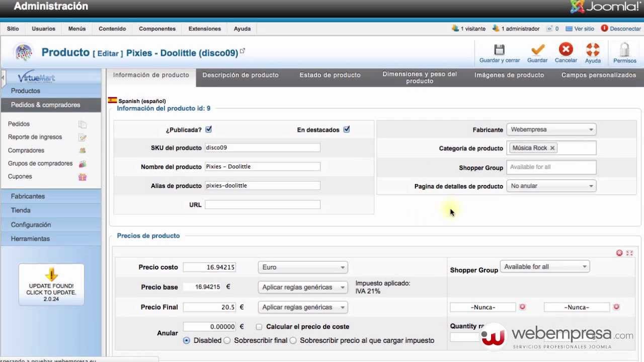The image size is (644, 362).
Task: Click the product component icon beside Producto
Action: point(24,52)
